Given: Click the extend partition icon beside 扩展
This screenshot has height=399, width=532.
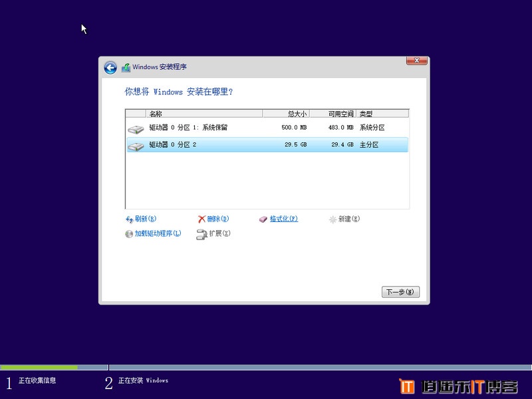Looking at the screenshot, I should pos(201,235).
